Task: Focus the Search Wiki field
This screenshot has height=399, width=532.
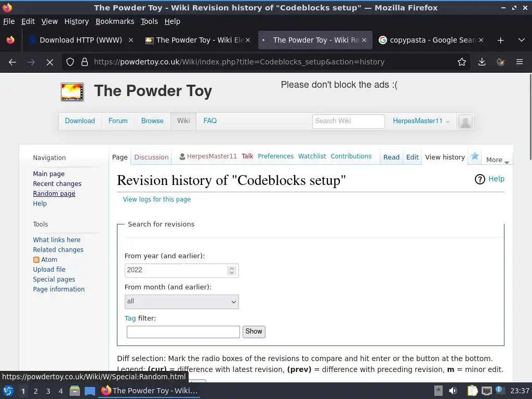Action: click(x=349, y=121)
